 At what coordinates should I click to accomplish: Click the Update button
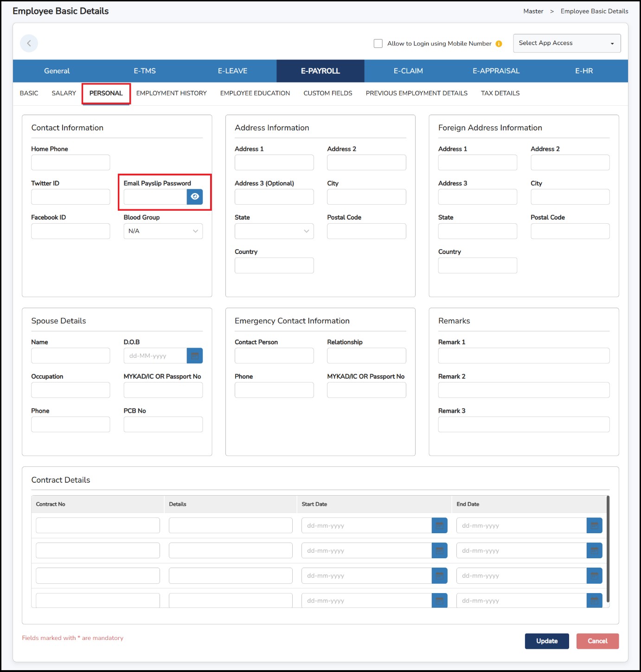546,641
